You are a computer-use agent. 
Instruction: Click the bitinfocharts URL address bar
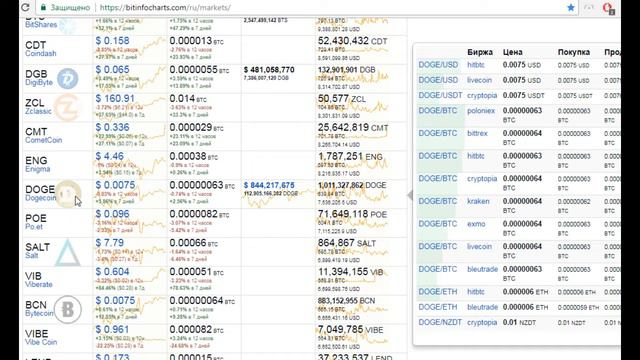[x=165, y=7]
